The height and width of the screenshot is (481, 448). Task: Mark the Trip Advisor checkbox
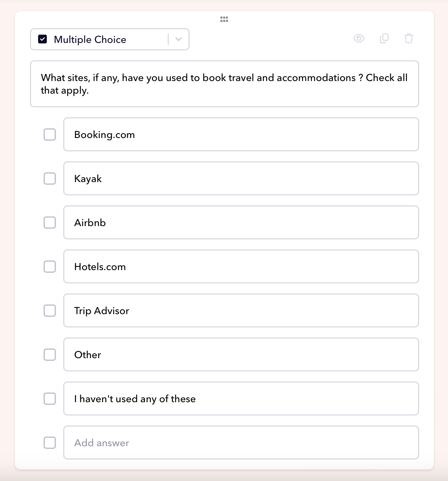tap(50, 311)
